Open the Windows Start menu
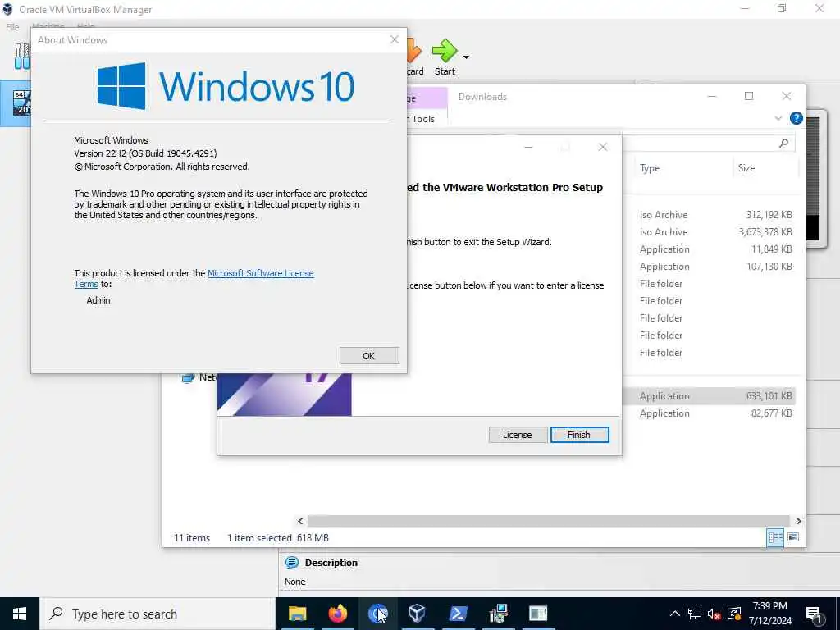The width and height of the screenshot is (840, 630). (x=20, y=614)
